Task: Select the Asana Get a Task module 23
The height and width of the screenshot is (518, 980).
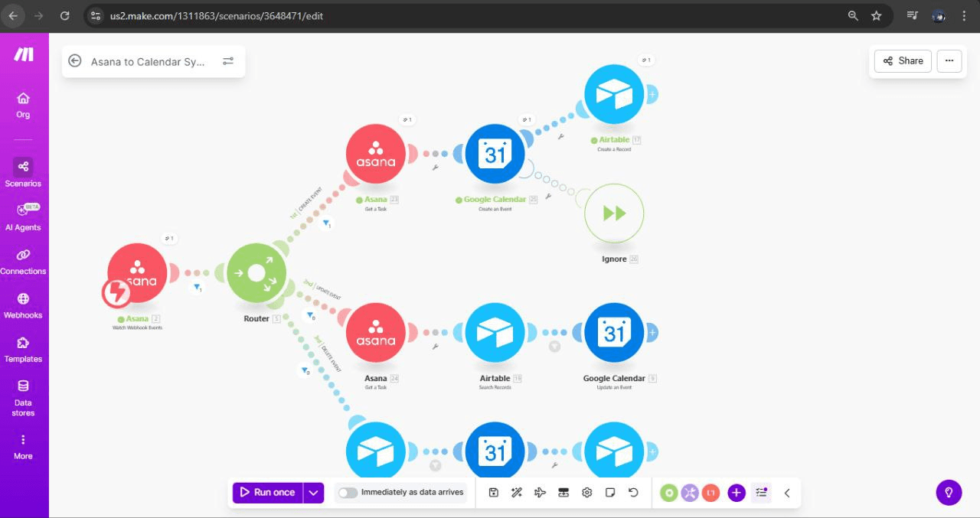Action: [375, 154]
